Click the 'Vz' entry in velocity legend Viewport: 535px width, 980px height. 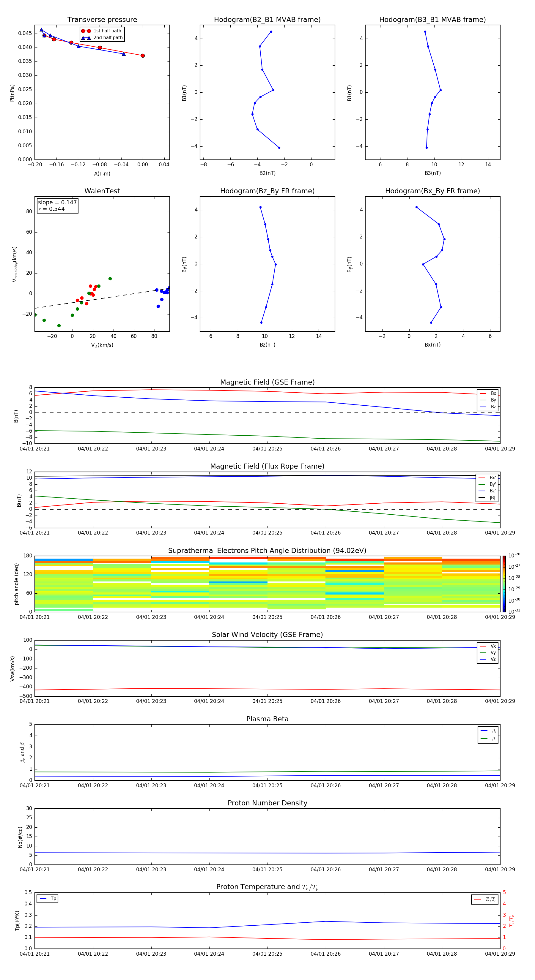coord(488,659)
